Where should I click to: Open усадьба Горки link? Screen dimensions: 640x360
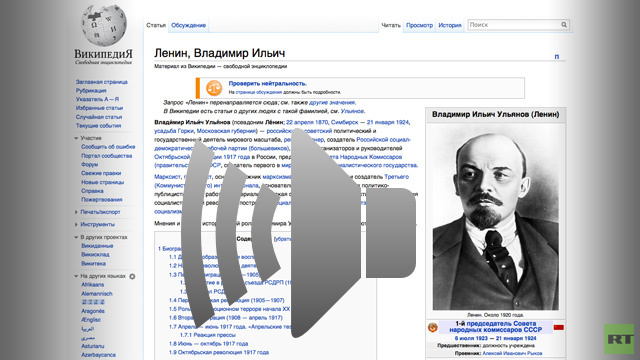tap(174, 131)
